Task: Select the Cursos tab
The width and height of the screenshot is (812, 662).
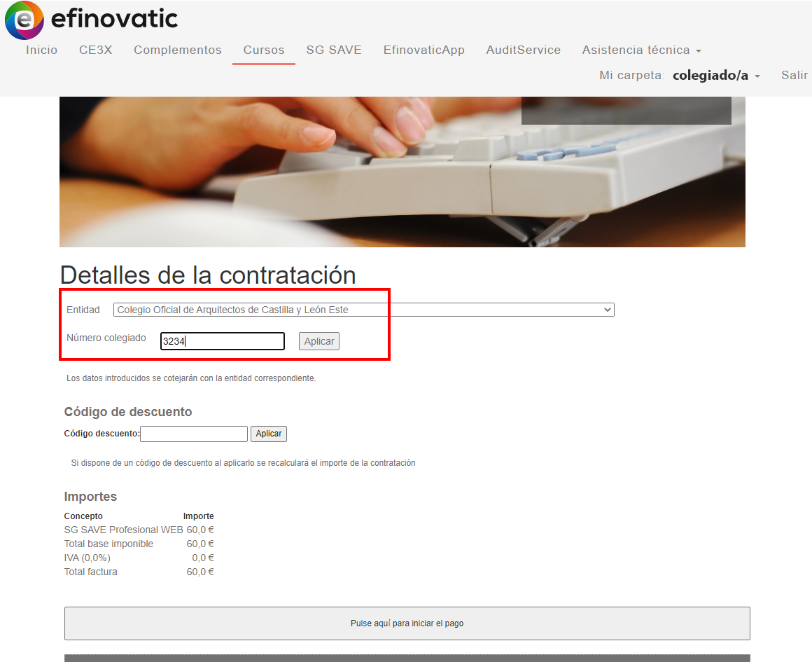Action: 264,50
